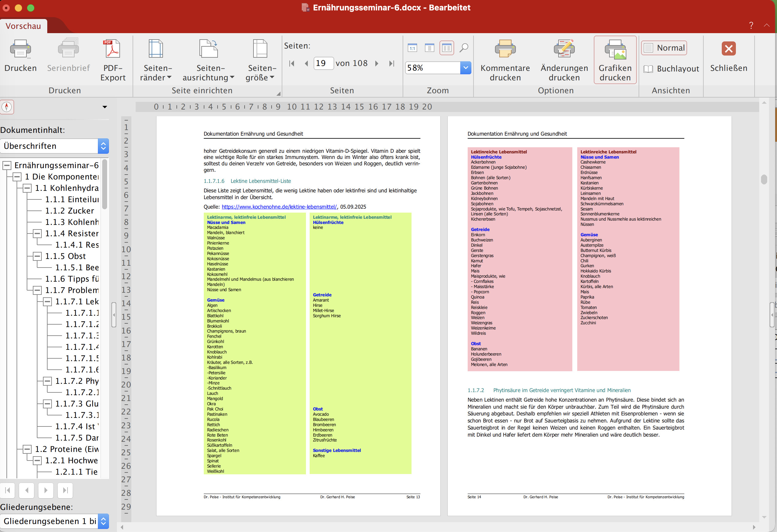
Task: Jump to first heading in sidebar
Action: tap(8, 490)
